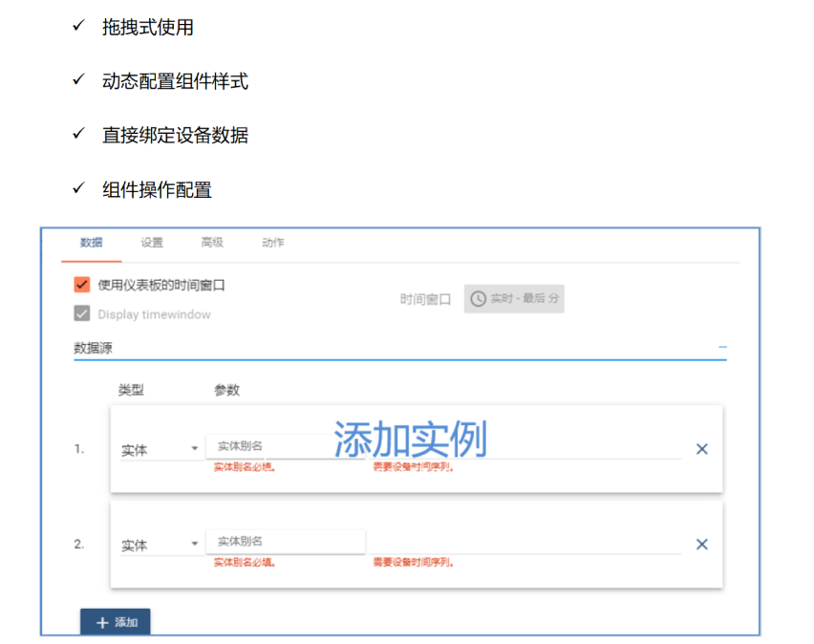
Task: Focus the 实体别名 field in row 2
Action: (287, 542)
